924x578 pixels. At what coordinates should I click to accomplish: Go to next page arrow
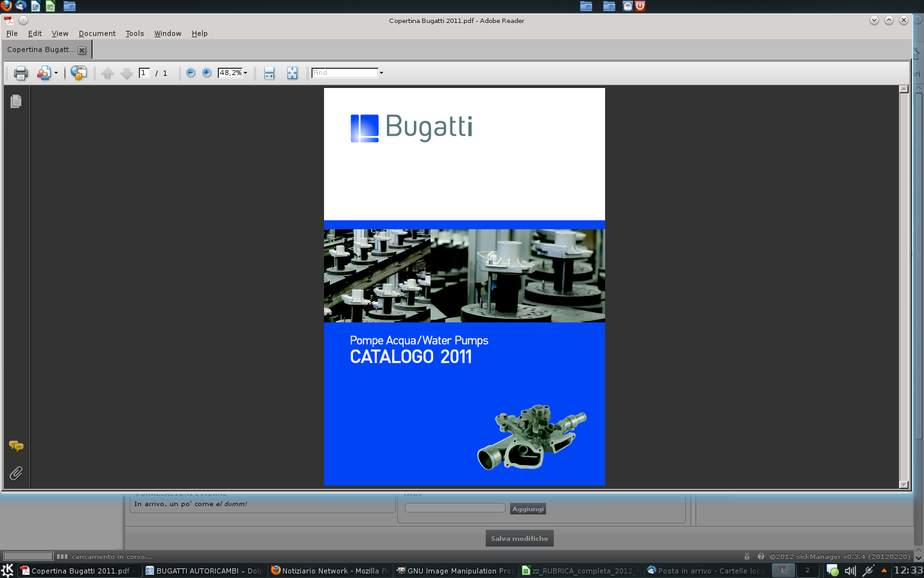point(126,73)
